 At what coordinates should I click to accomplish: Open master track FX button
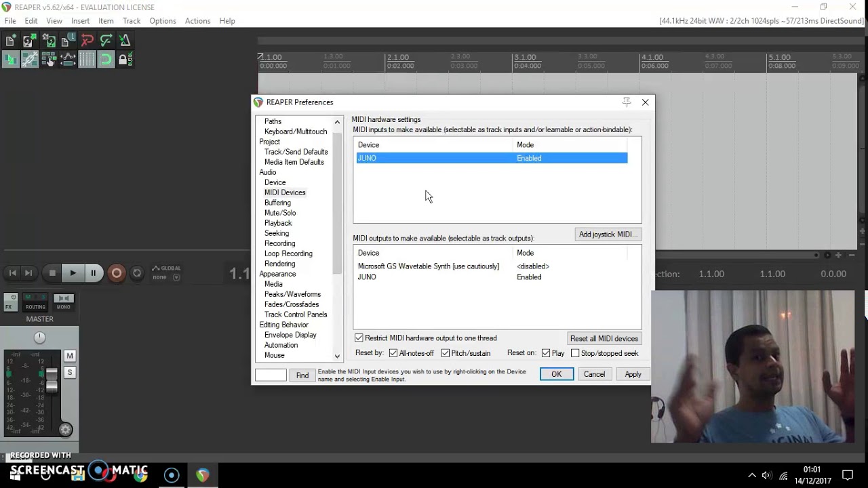[9, 302]
